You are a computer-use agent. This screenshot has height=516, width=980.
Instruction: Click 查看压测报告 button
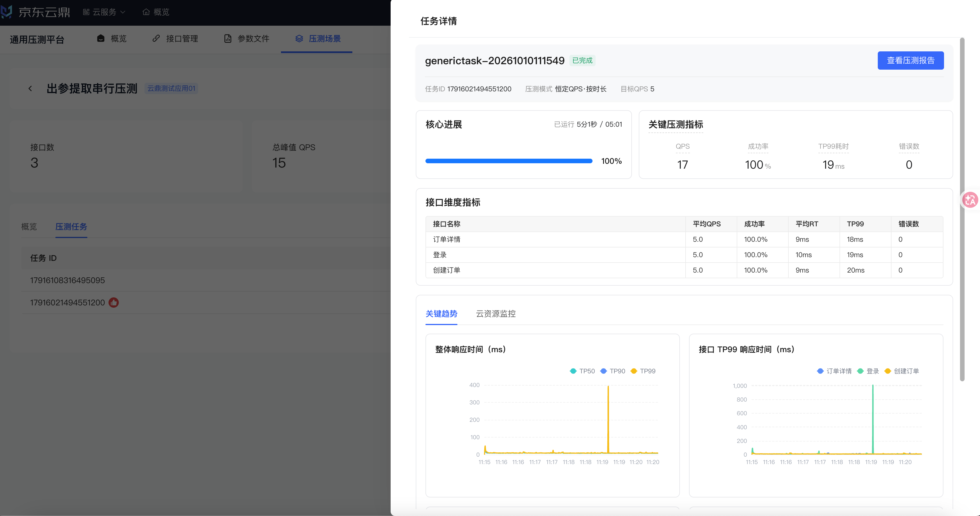coord(910,61)
